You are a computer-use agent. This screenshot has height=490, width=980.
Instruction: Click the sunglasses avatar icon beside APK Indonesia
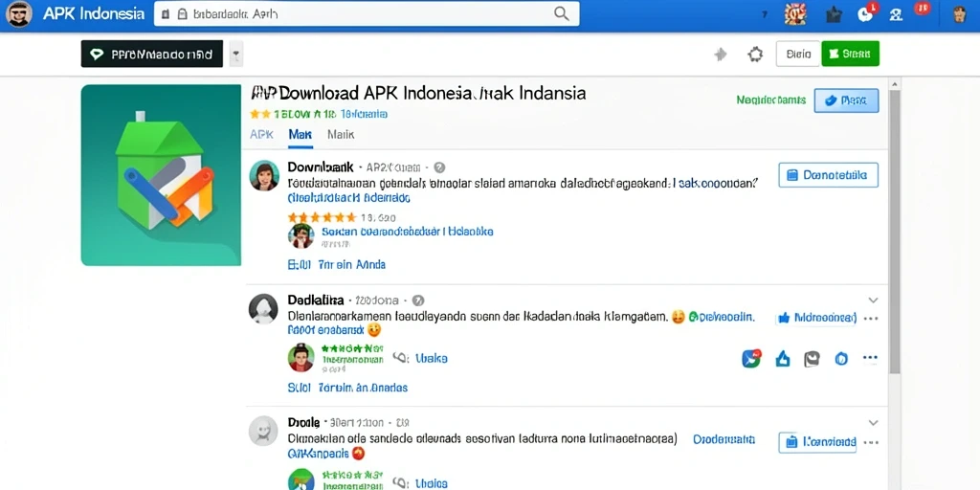[x=19, y=14]
